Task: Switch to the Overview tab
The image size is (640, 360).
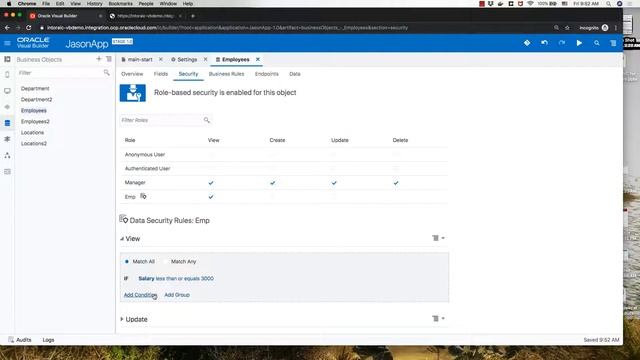Action: click(132, 74)
